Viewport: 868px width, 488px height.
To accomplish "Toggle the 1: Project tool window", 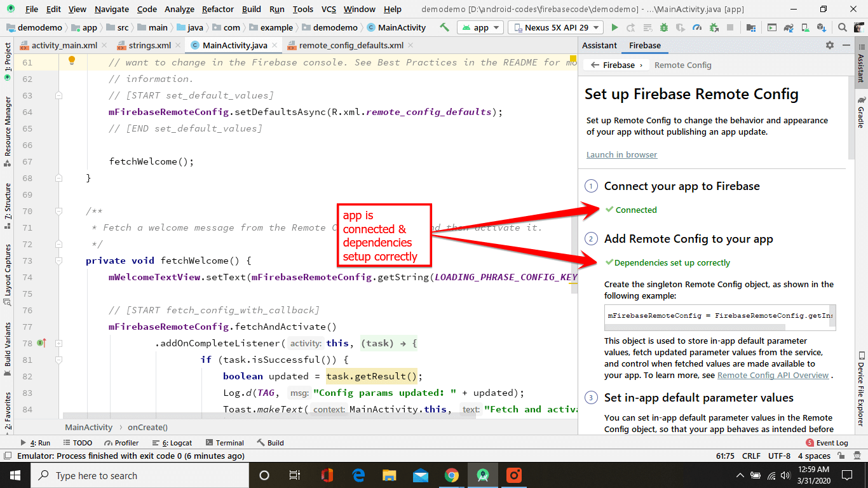I will (7, 62).
